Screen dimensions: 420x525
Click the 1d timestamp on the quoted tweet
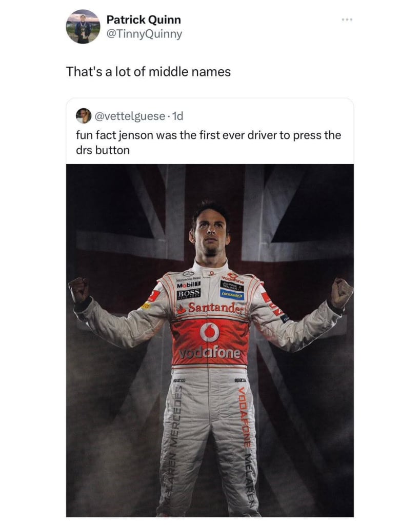click(177, 116)
